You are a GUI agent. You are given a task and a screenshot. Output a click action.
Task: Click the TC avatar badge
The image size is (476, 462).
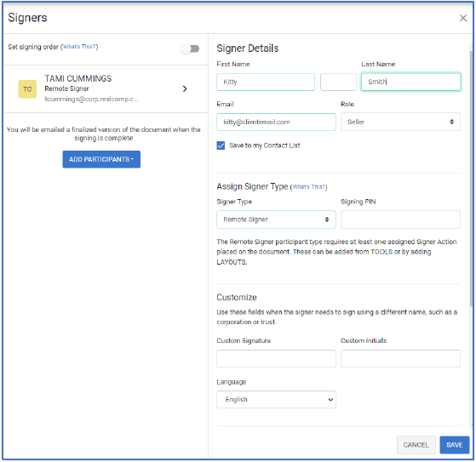[x=27, y=89]
